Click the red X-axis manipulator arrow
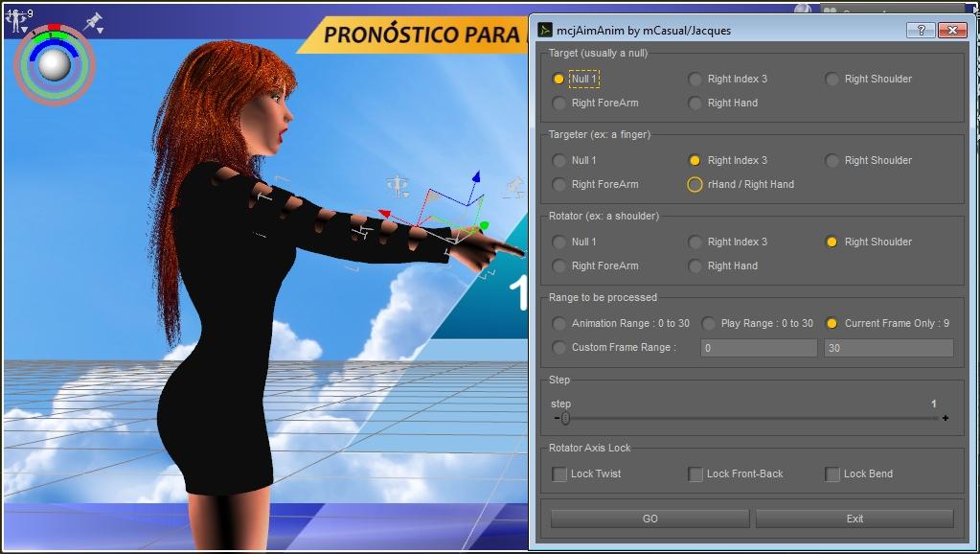 [x=385, y=214]
